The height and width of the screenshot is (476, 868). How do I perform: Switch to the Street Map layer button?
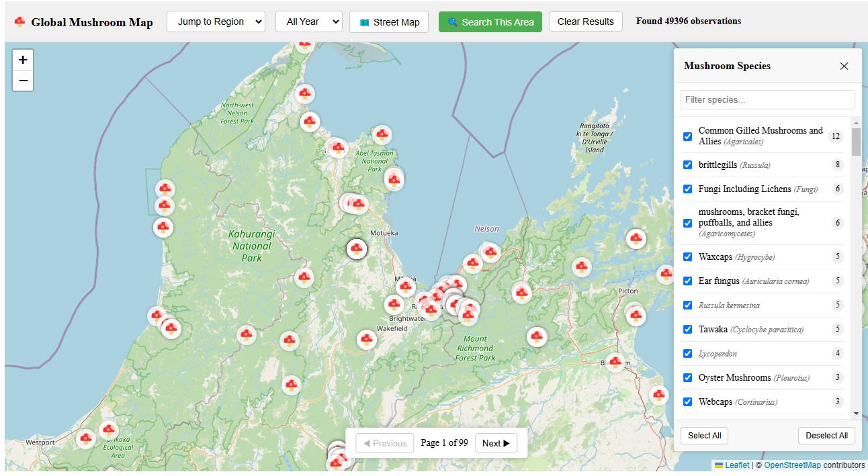389,22
